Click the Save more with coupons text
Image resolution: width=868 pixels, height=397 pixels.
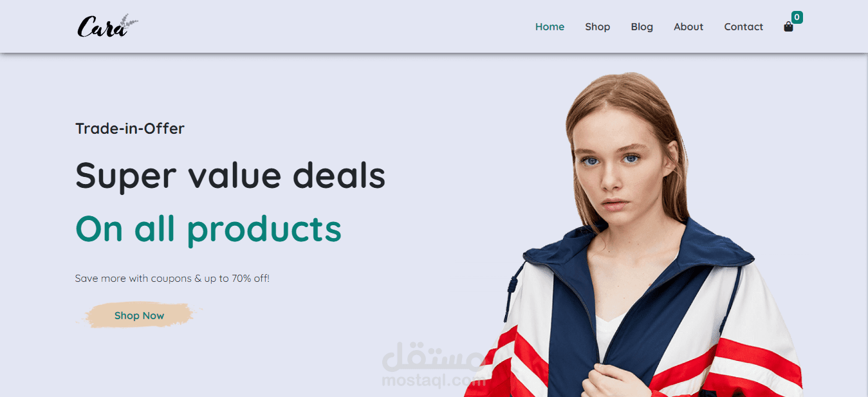[172, 279]
